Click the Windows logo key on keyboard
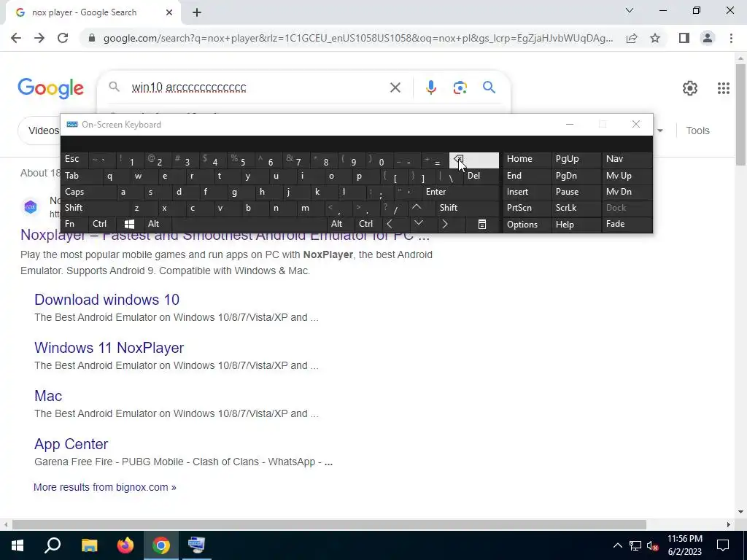The width and height of the screenshot is (747, 560). [x=129, y=225]
